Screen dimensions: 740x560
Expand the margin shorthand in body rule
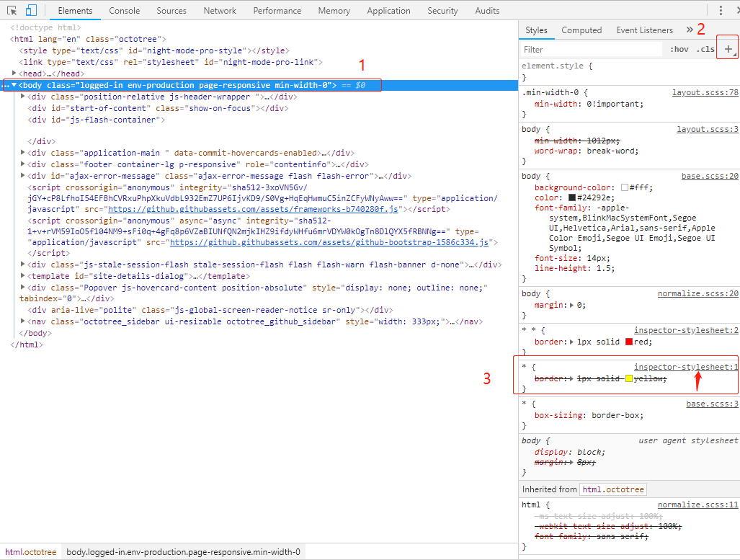571,305
